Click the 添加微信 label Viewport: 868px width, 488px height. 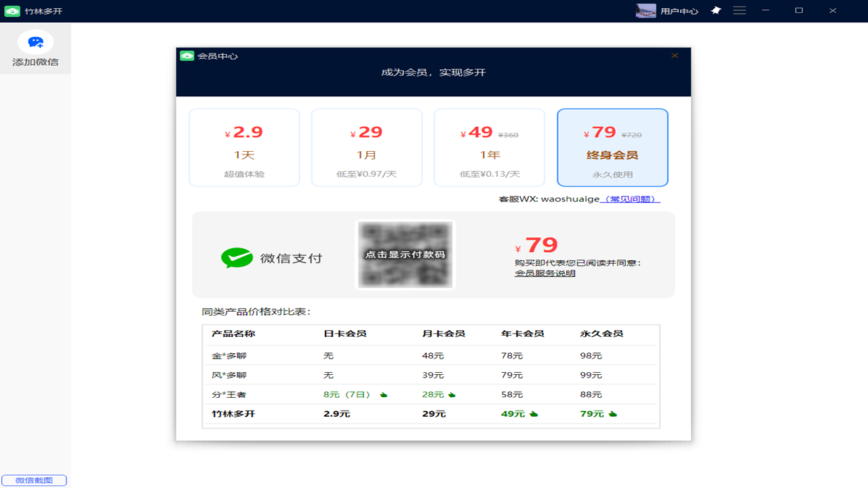coord(35,62)
